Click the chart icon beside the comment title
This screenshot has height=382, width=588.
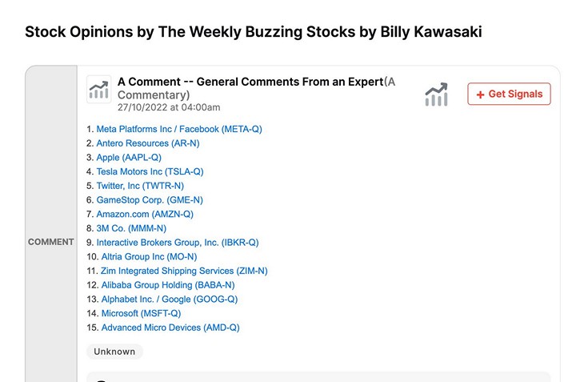coord(98,90)
